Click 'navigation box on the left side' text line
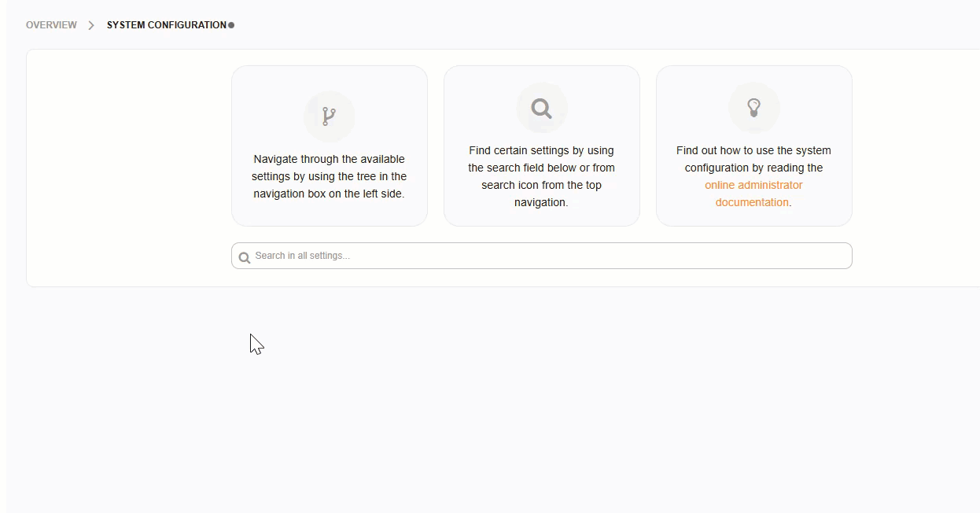The image size is (980, 513). coord(329,194)
